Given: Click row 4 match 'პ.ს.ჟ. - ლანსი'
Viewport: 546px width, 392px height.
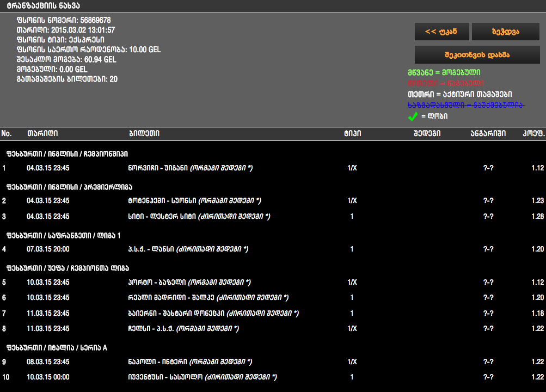Looking at the screenshot, I should coord(151,249).
